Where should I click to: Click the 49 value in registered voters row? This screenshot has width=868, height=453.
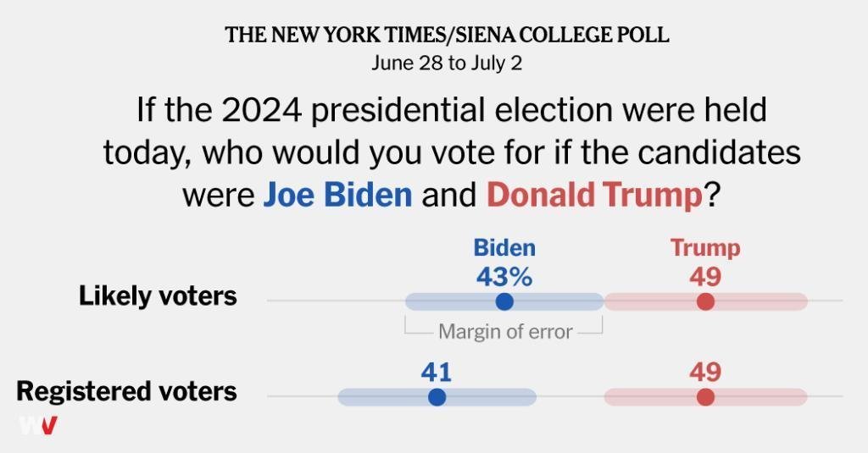tap(705, 373)
